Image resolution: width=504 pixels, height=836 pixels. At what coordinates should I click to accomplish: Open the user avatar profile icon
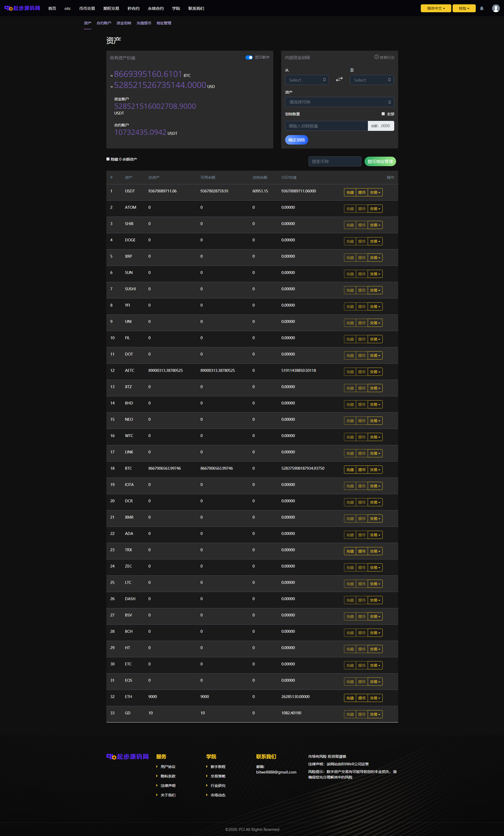(496, 8)
